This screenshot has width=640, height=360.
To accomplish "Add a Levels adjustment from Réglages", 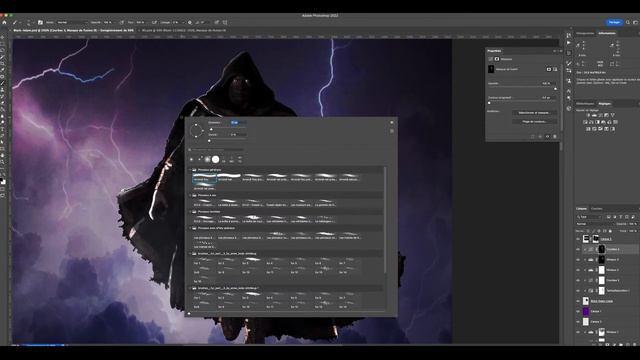I will click(594, 116).
